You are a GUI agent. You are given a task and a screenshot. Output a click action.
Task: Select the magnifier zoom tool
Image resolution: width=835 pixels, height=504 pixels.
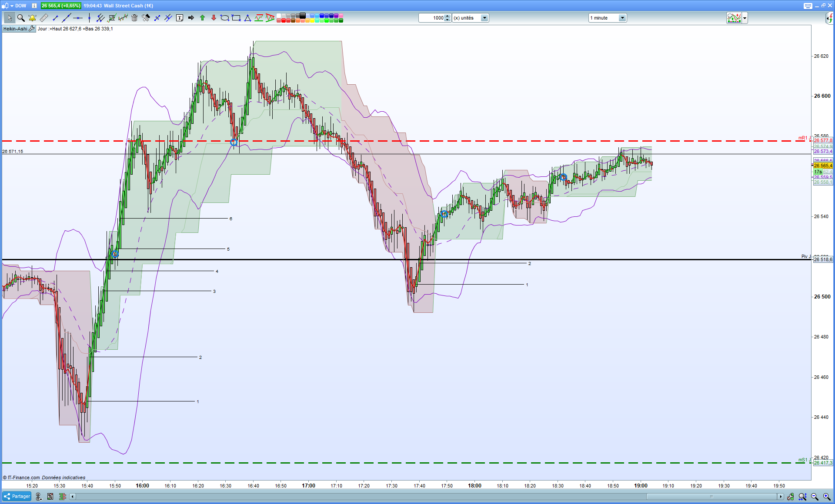tap(20, 18)
